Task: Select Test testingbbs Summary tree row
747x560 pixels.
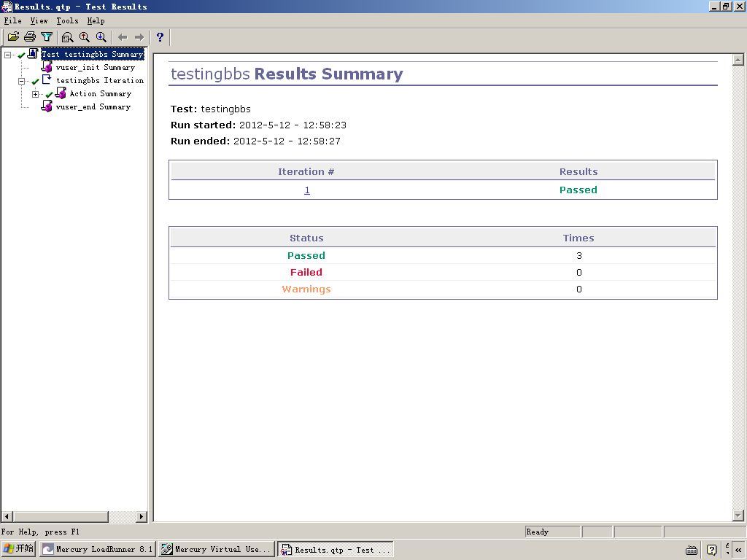Action: (x=93, y=54)
